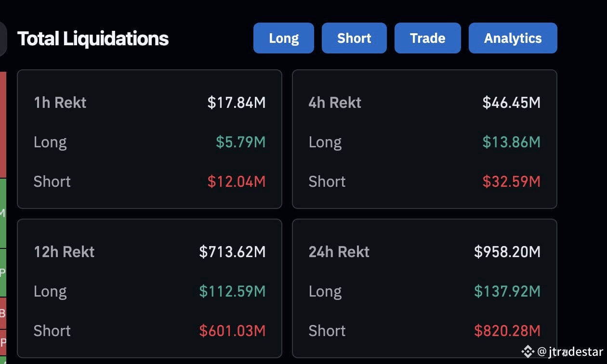The height and width of the screenshot is (364, 607).
Task: Select the $17.84M 1h total
Action: click(x=237, y=103)
